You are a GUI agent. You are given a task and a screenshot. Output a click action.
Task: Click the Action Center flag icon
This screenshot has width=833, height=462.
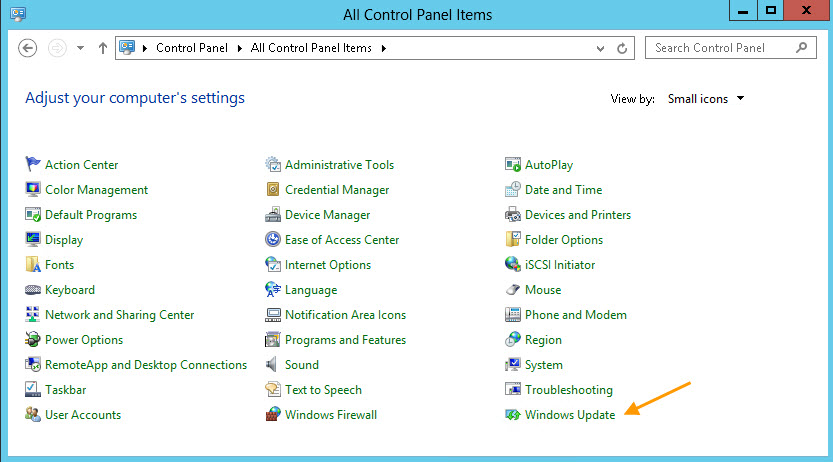(32, 164)
